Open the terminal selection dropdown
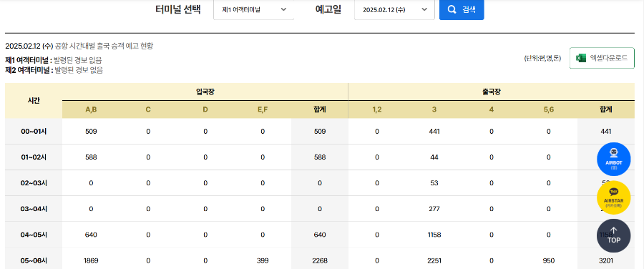This screenshot has width=644, height=269. pos(254,10)
